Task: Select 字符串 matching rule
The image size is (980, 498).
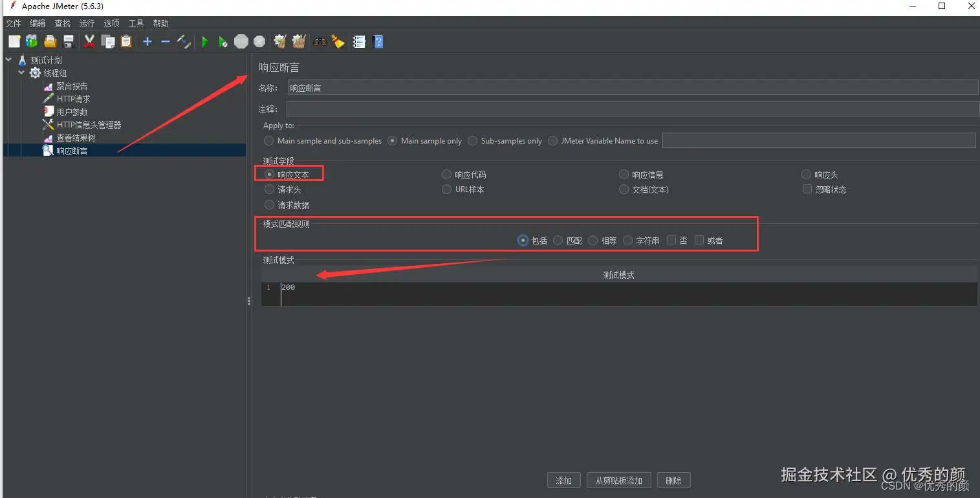Action: 628,240
